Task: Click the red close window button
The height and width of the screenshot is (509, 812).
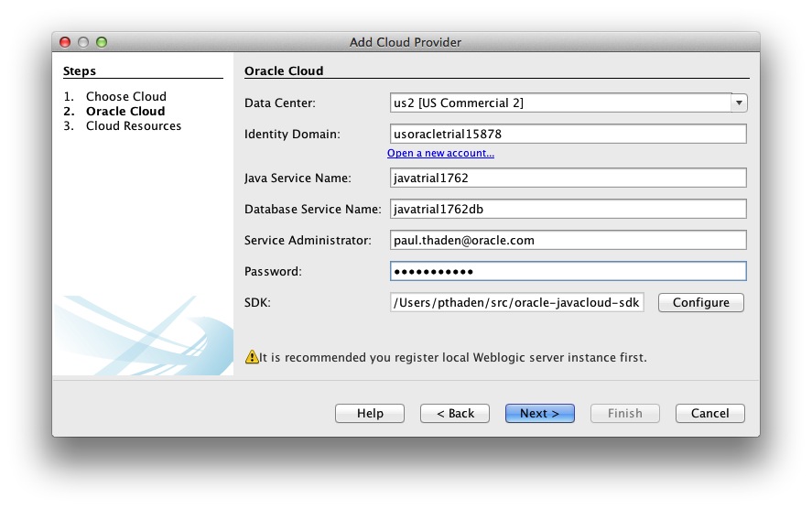Action: coord(65,42)
